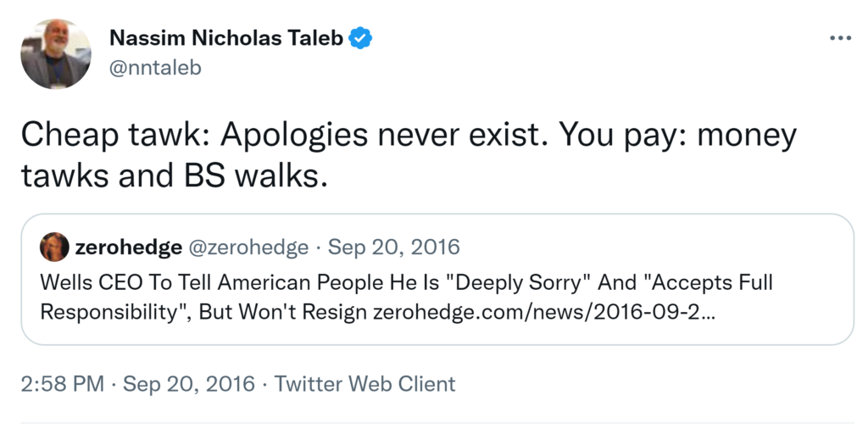The image size is (868, 434).
Task: Click the 2:58 PM timestamp
Action: [62, 383]
